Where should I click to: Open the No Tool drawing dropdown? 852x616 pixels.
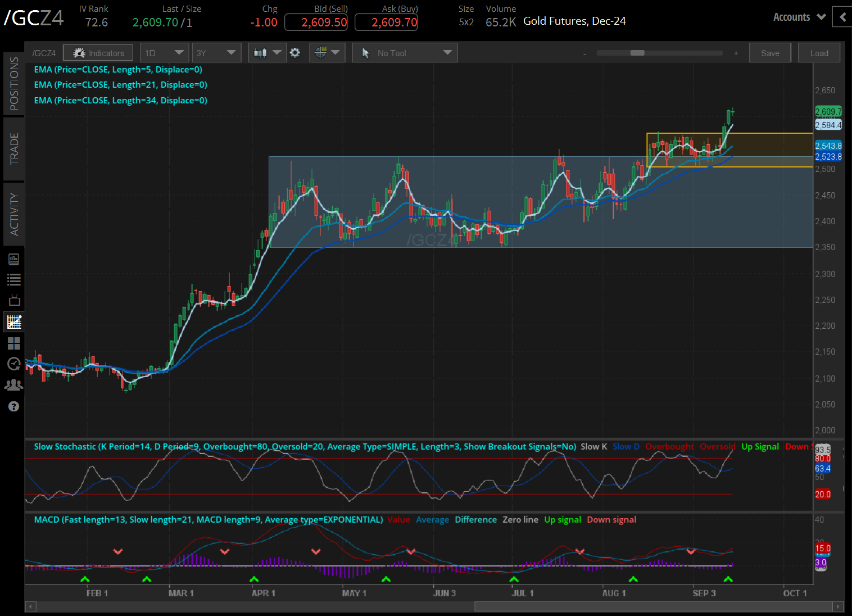click(x=404, y=52)
